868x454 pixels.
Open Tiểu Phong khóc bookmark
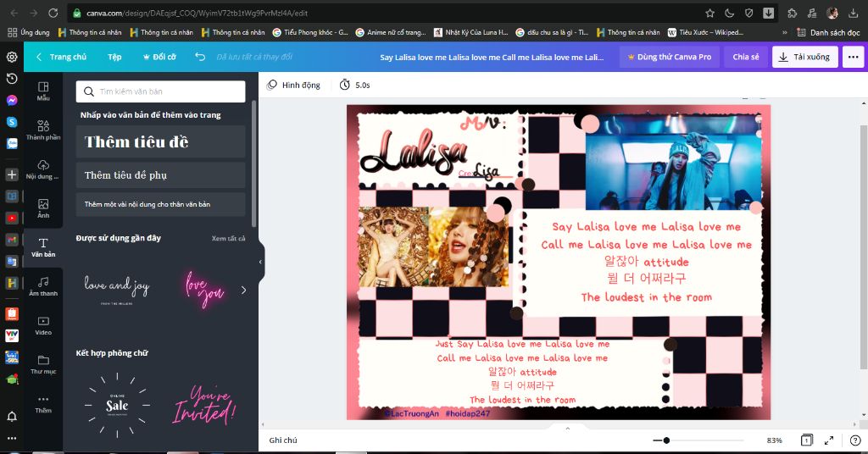[310, 33]
